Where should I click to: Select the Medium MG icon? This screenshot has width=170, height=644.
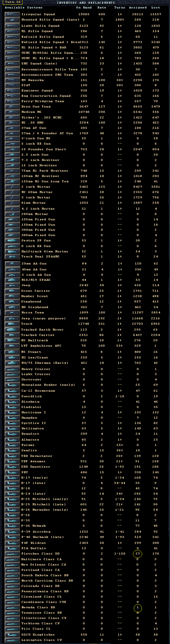[12, 112]
